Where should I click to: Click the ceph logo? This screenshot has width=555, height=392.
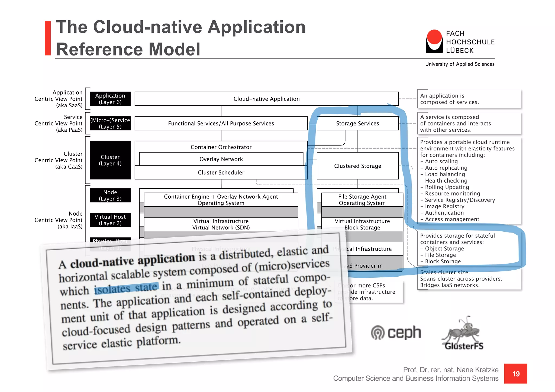point(396,333)
